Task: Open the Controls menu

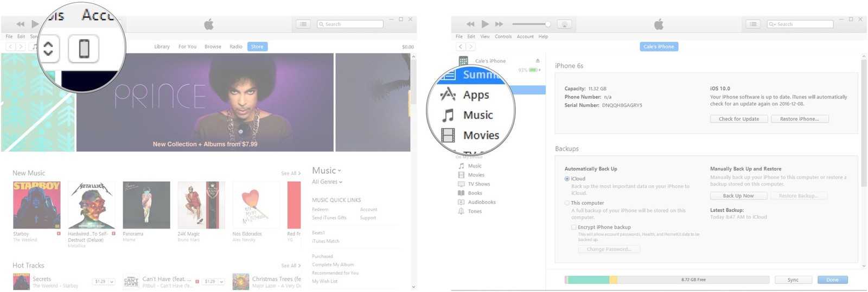Action: point(503,36)
